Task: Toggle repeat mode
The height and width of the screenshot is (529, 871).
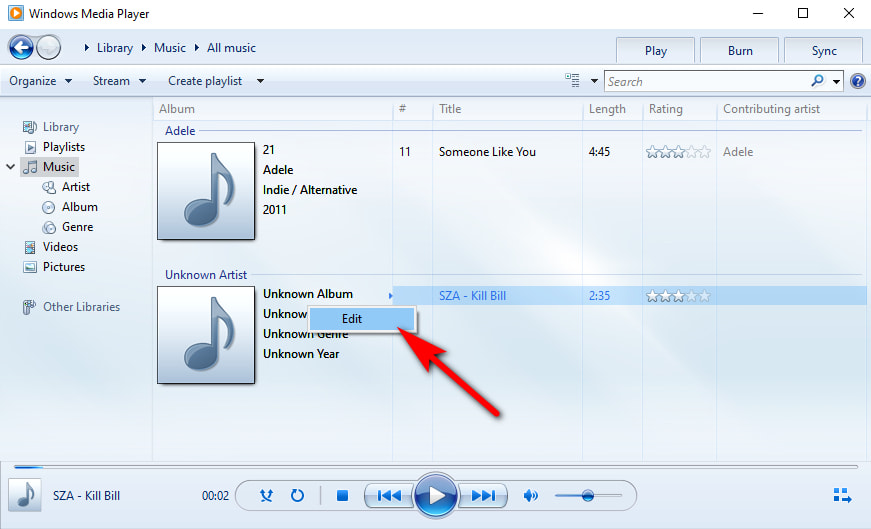Action: (x=297, y=495)
